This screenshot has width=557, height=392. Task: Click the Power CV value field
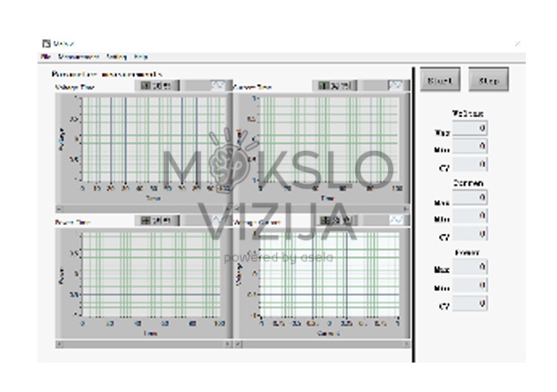[469, 303]
